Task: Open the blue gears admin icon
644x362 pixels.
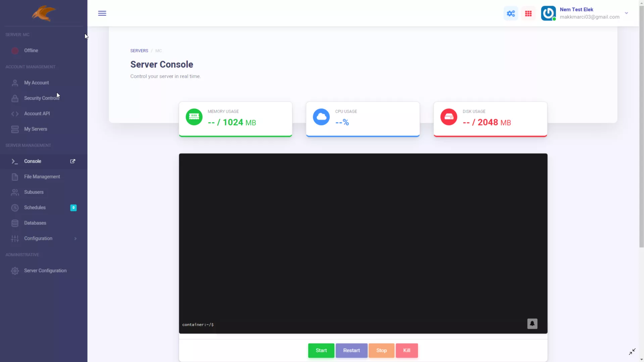Action: coord(511,13)
